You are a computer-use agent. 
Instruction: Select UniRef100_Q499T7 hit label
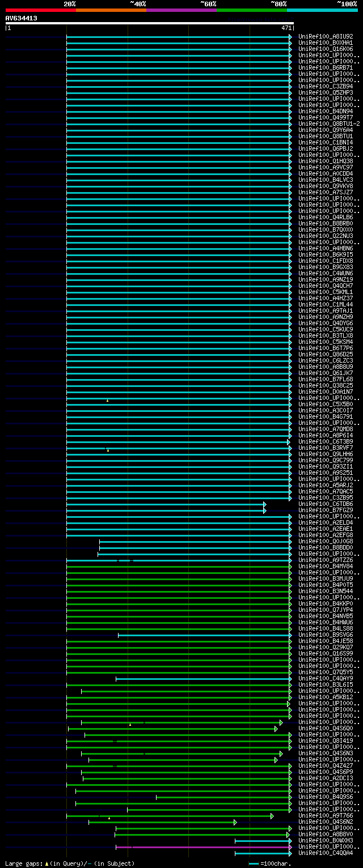pos(326,117)
